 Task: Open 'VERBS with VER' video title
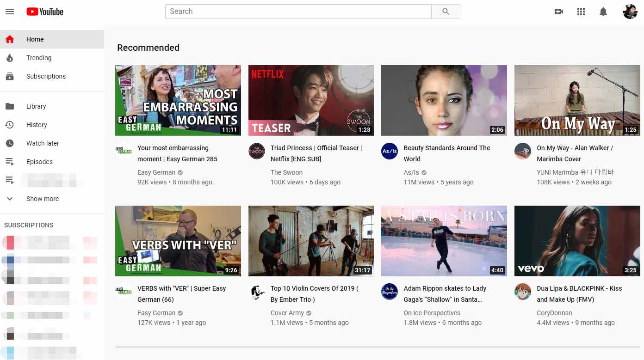click(x=181, y=294)
